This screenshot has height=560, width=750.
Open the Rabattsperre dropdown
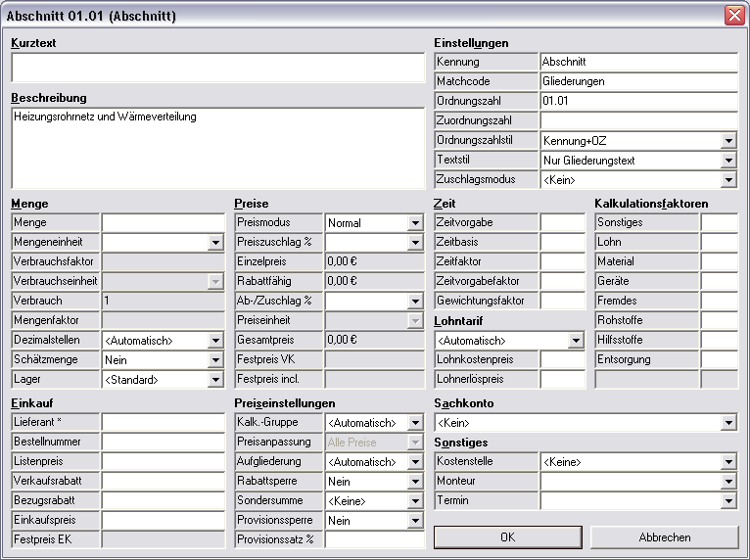415,481
